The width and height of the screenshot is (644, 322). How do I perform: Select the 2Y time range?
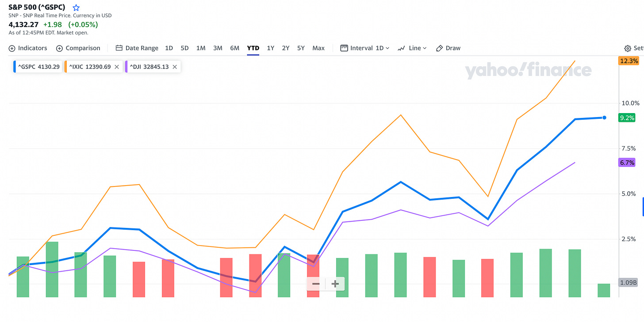coord(286,48)
